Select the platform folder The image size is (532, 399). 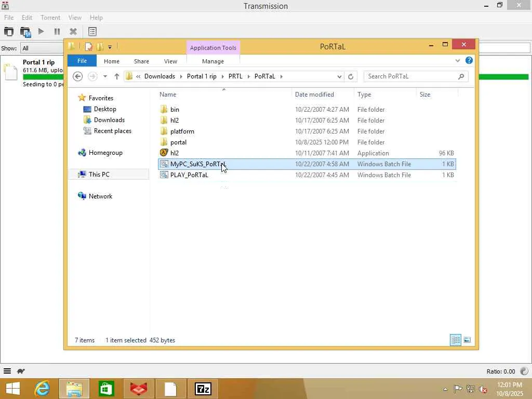click(x=307, y=131)
